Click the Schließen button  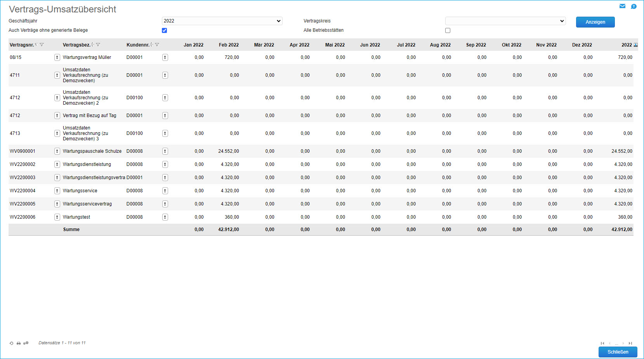click(x=618, y=352)
